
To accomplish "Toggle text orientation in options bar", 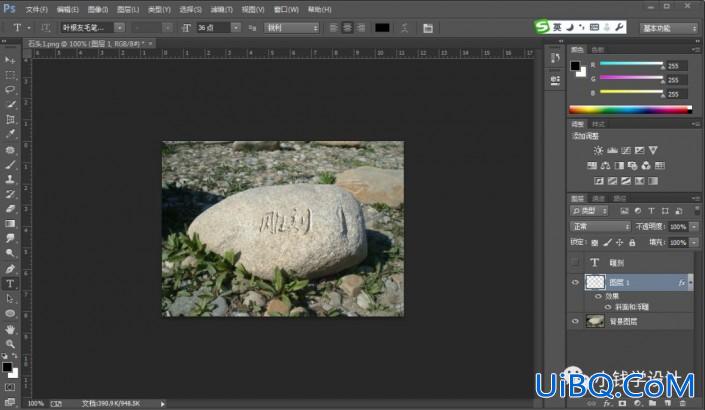I will (x=45, y=28).
